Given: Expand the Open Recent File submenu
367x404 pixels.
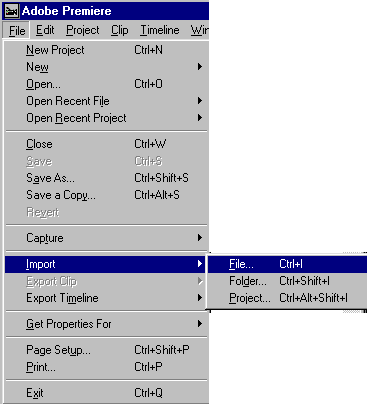Looking at the screenshot, I should coord(107,101).
